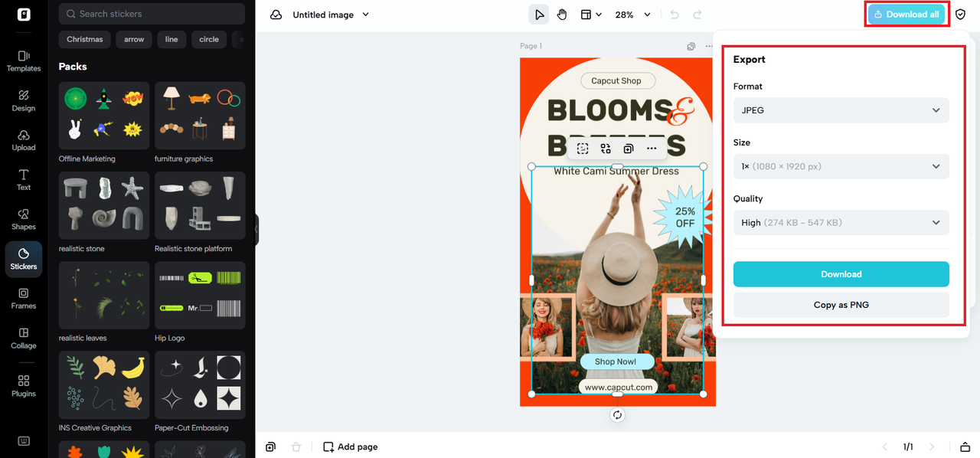Viewport: 980px width, 458px height.
Task: Open the Collage panel
Action: tap(24, 339)
